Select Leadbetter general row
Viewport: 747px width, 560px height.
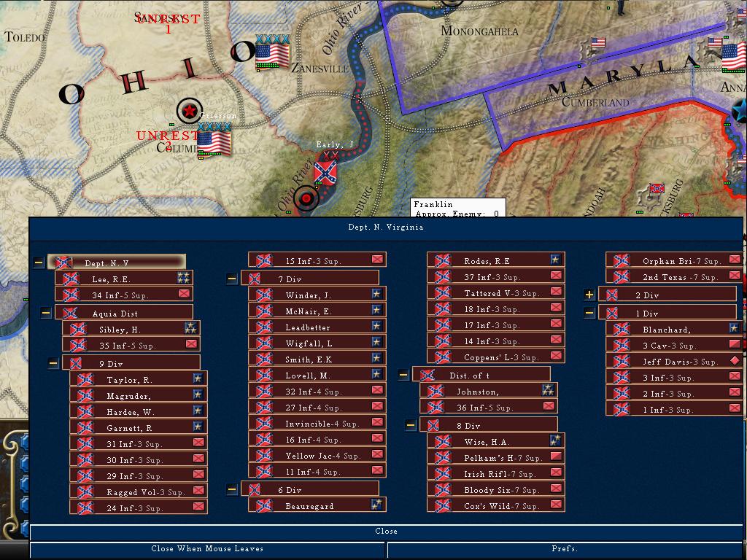point(317,327)
